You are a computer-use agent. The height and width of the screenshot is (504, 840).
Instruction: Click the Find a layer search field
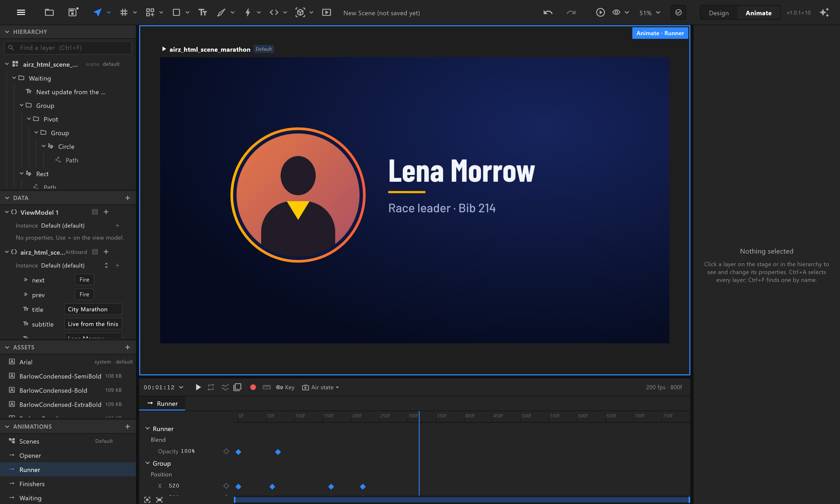pos(68,48)
